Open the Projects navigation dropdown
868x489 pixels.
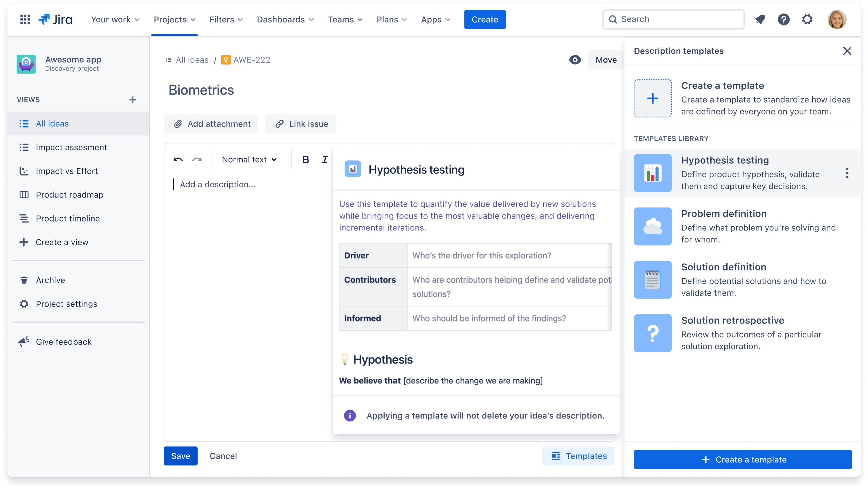[x=175, y=20]
